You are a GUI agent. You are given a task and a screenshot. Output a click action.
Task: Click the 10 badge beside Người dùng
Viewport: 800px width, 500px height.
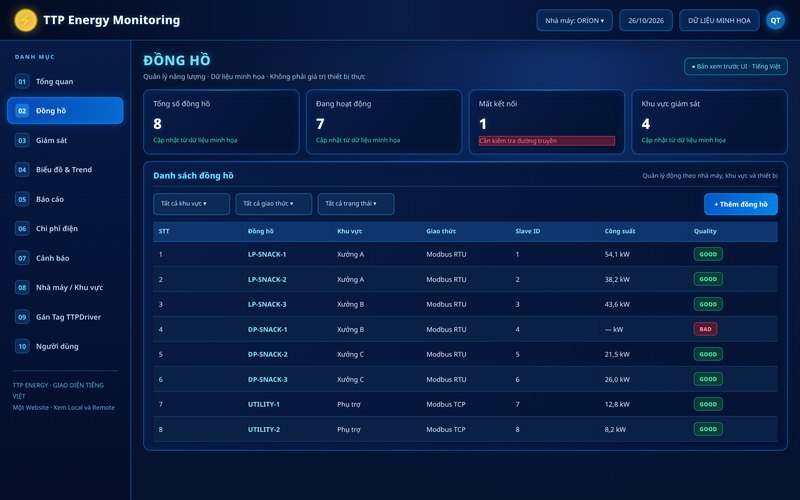point(22,346)
